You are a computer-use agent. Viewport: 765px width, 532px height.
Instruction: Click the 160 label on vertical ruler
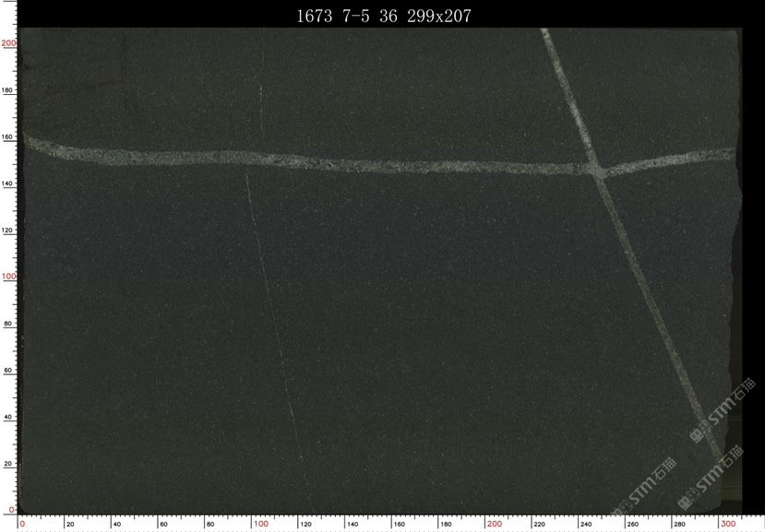(x=8, y=137)
